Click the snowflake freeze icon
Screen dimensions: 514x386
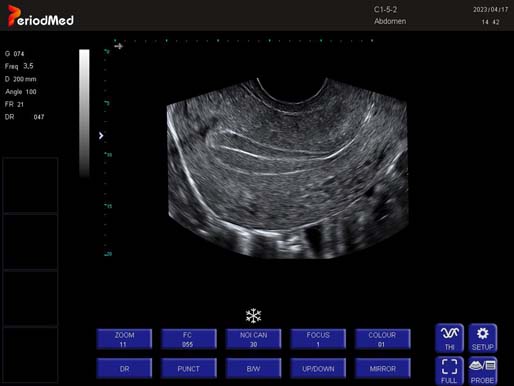point(253,316)
